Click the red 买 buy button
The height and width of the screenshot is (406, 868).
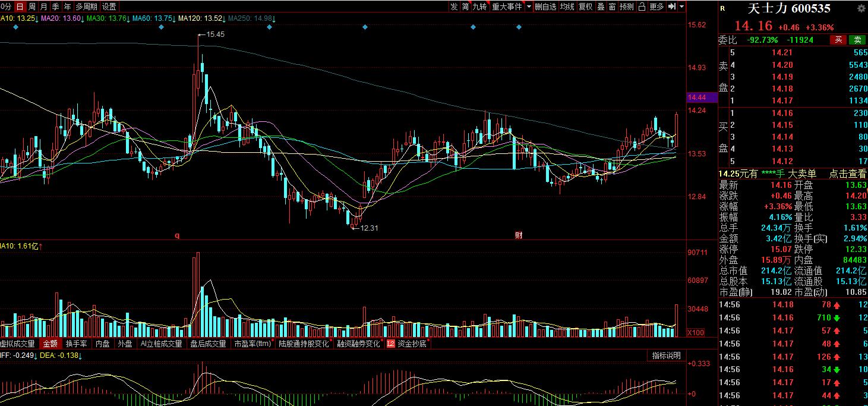point(838,40)
